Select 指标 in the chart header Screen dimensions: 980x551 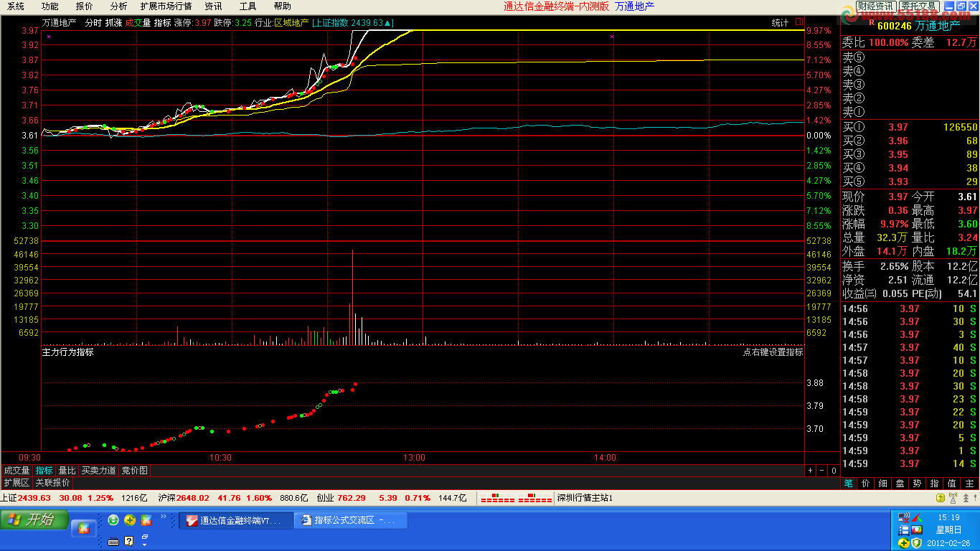tap(162, 23)
